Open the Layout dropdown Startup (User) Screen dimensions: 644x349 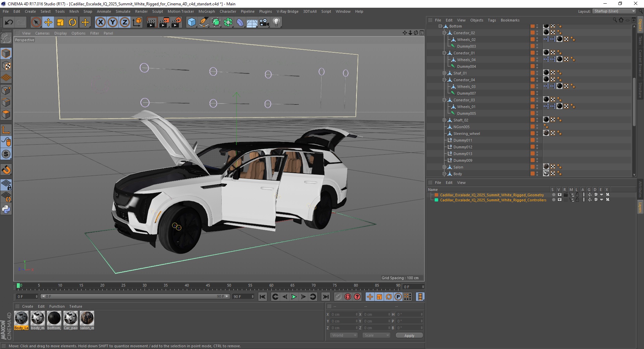pos(614,11)
